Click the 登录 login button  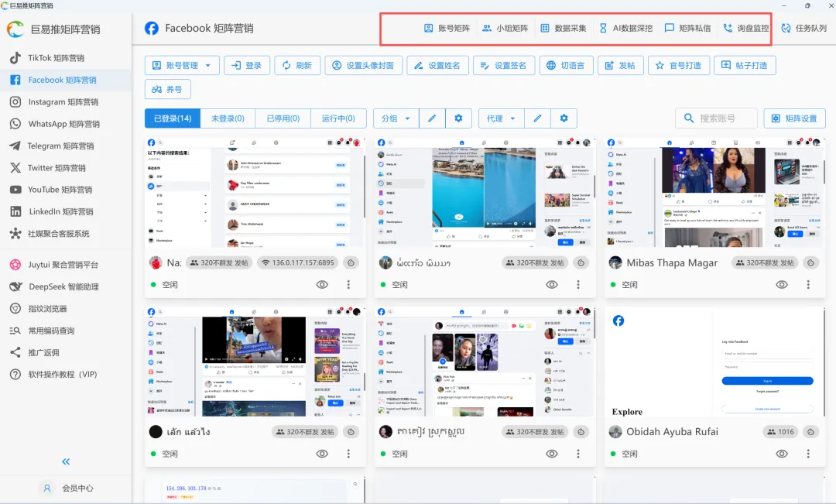coord(247,65)
